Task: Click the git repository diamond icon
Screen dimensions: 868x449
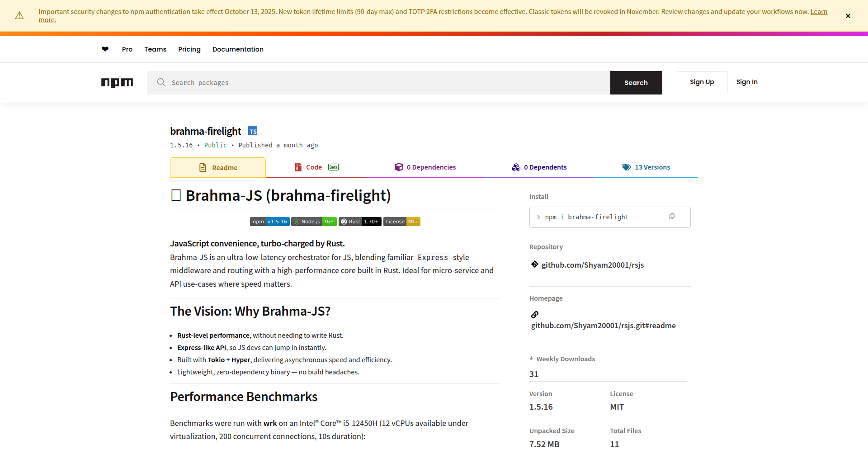Action: tap(534, 265)
